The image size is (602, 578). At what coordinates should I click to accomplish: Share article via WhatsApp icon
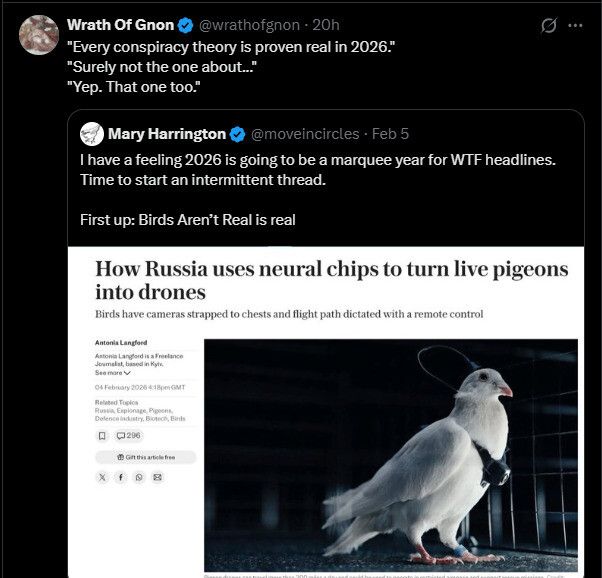tap(139, 477)
